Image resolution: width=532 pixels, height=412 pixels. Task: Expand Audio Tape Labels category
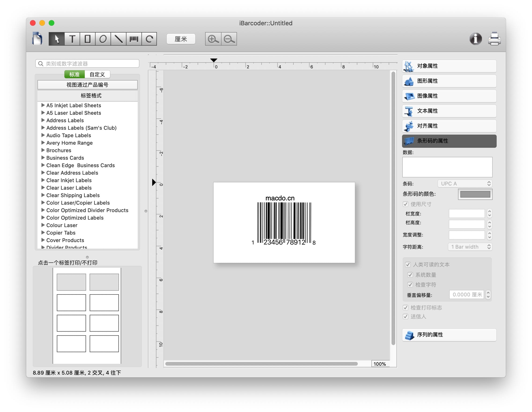[x=43, y=135]
